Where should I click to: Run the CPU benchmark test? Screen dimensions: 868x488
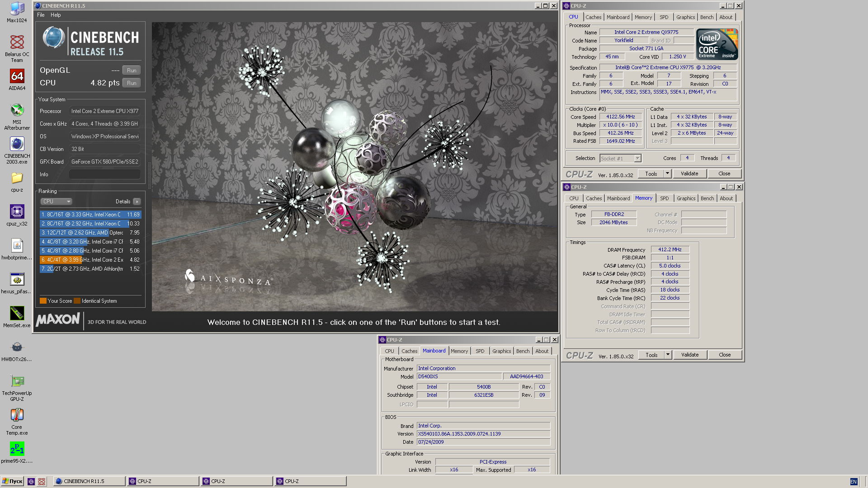(132, 83)
